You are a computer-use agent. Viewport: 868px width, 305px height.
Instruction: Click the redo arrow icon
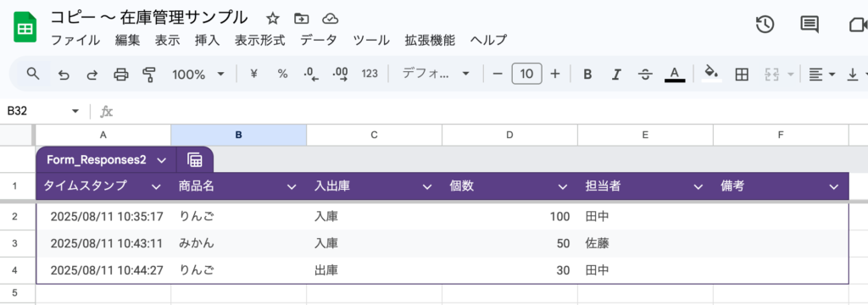(92, 75)
